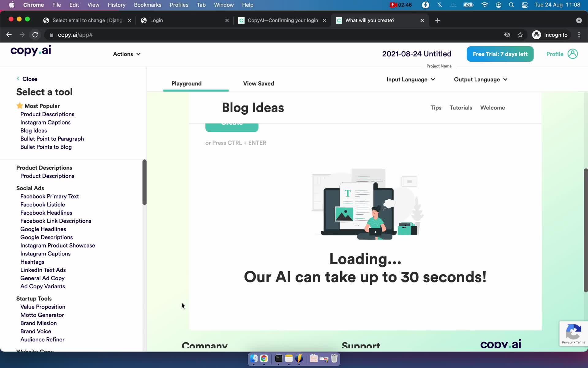Open the Tips link
The height and width of the screenshot is (368, 588).
[436, 108]
